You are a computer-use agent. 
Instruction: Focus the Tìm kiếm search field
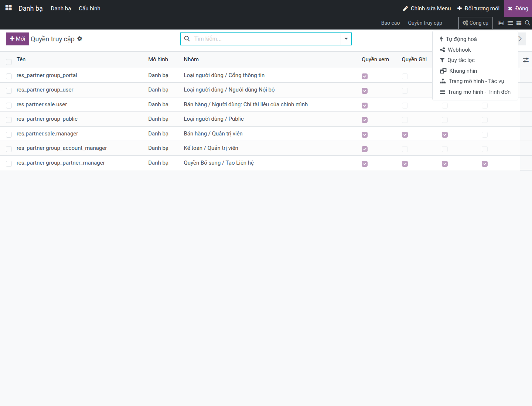[x=266, y=39]
